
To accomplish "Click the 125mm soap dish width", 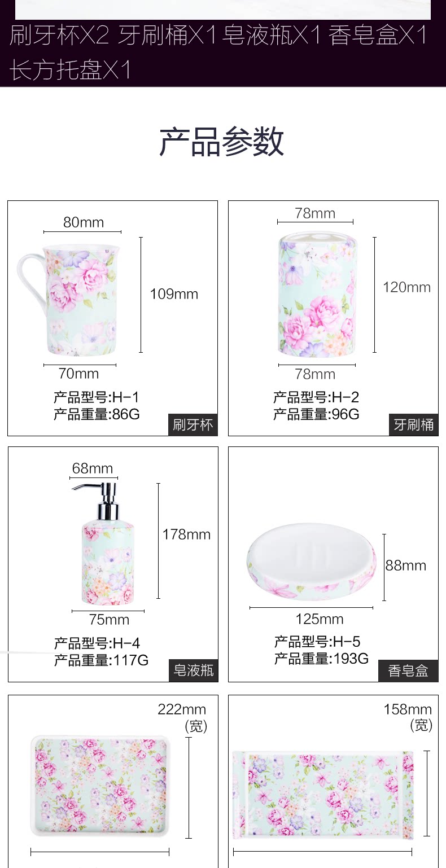I will (x=320, y=619).
